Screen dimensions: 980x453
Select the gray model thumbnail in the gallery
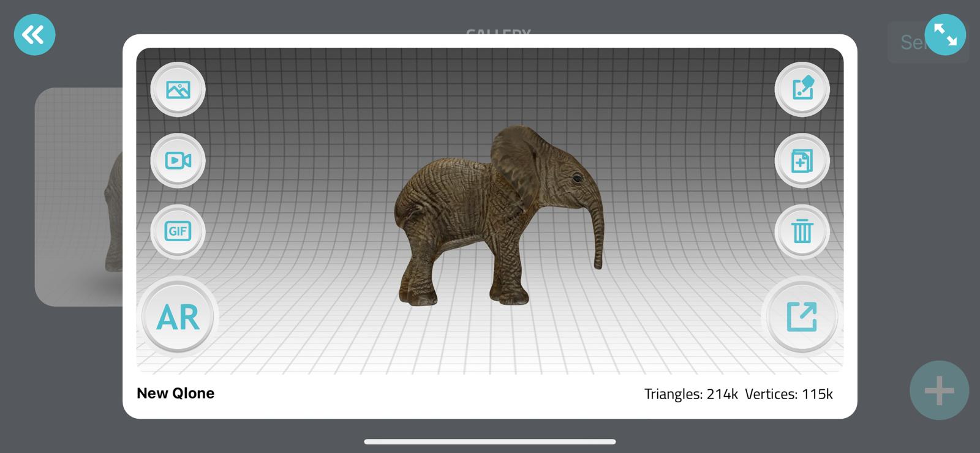[x=78, y=196]
